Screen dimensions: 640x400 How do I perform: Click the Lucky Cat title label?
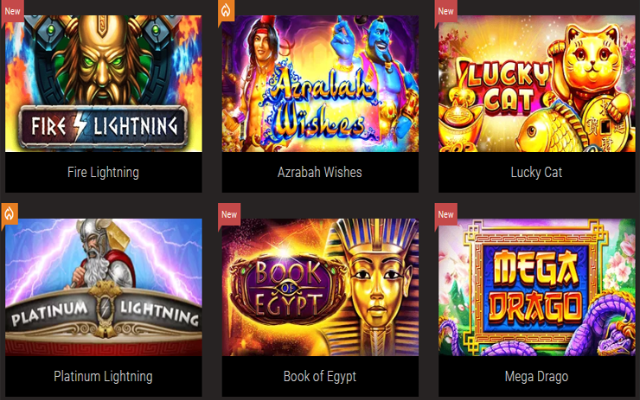tap(536, 172)
